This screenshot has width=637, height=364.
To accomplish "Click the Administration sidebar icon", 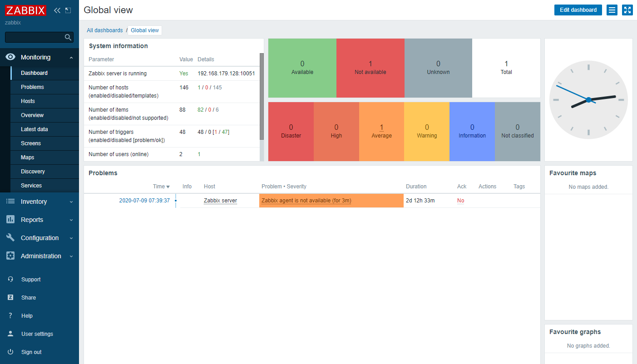I will 10,256.
